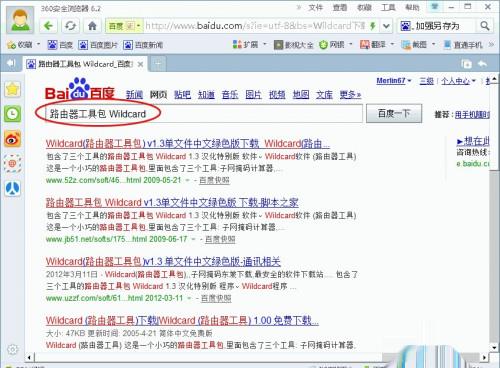This screenshot has height=368, width=500.
Task: Open the green clock history sidebar icon
Action: pyautogui.click(x=12, y=114)
